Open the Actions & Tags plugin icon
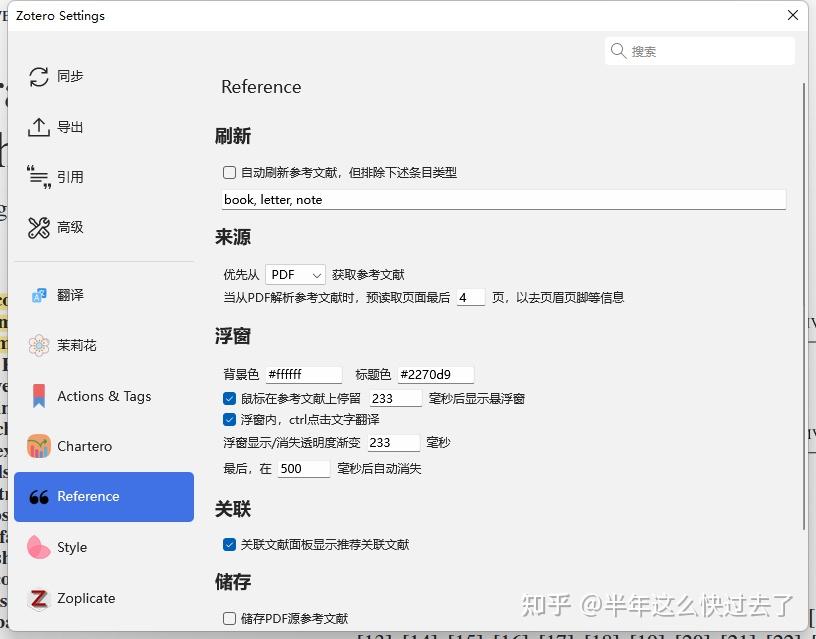The image size is (816, 639). point(37,396)
